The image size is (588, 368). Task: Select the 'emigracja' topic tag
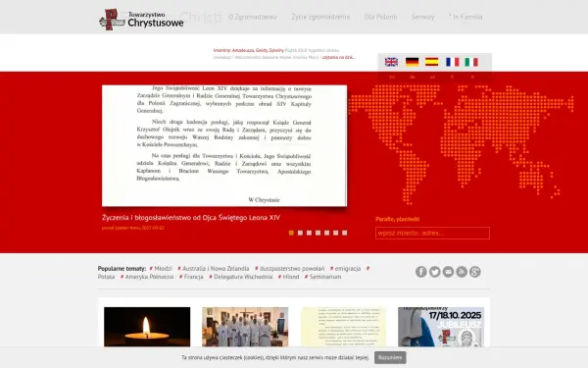coord(345,269)
